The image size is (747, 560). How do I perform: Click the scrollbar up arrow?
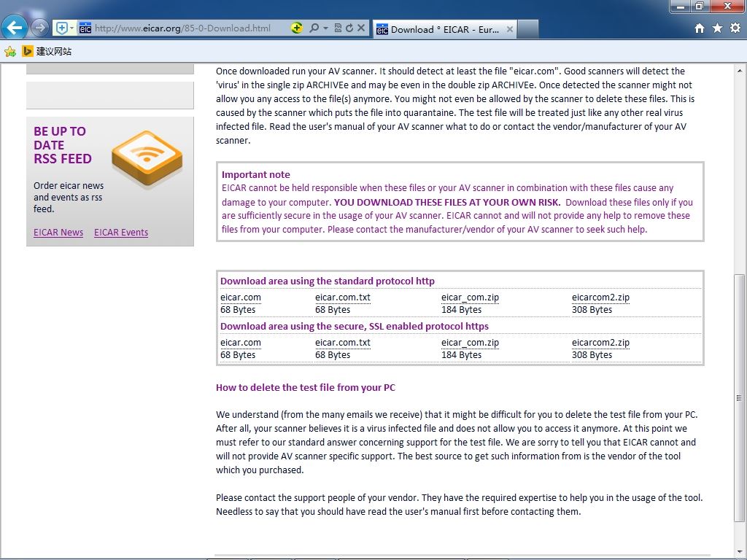(740, 71)
